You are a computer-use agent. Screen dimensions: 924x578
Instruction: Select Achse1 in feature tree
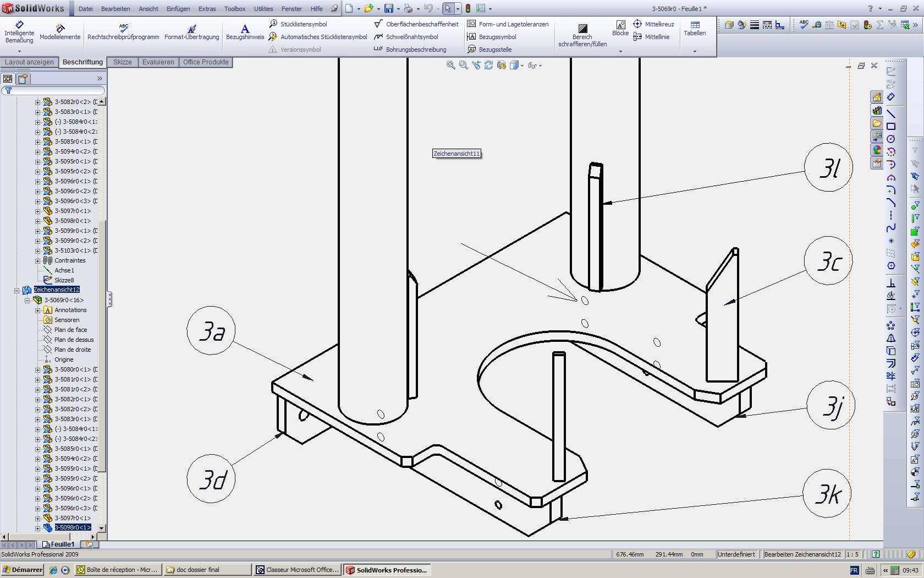[64, 270]
